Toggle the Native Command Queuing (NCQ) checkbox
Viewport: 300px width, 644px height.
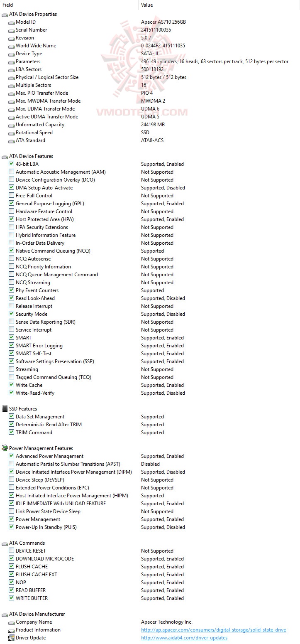click(x=12, y=251)
